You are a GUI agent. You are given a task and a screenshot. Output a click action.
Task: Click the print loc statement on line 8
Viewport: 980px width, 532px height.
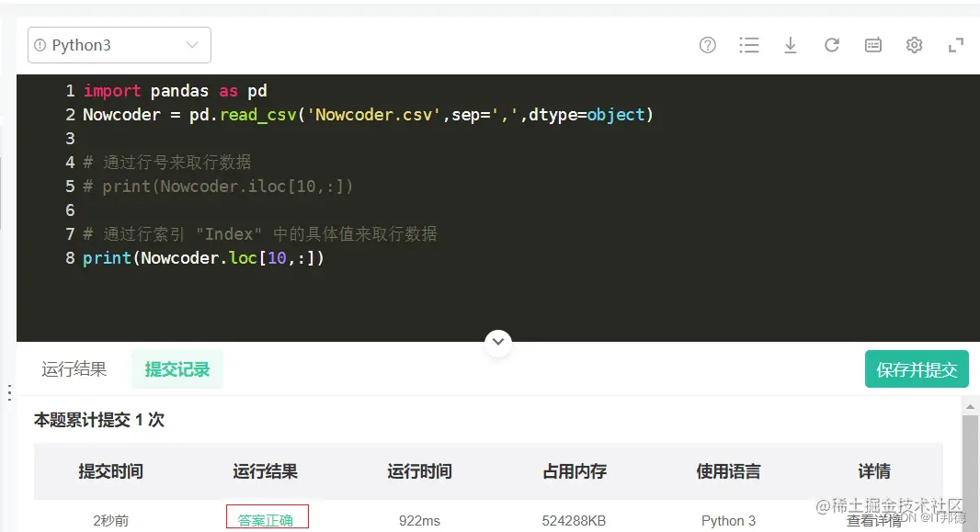pos(204,258)
